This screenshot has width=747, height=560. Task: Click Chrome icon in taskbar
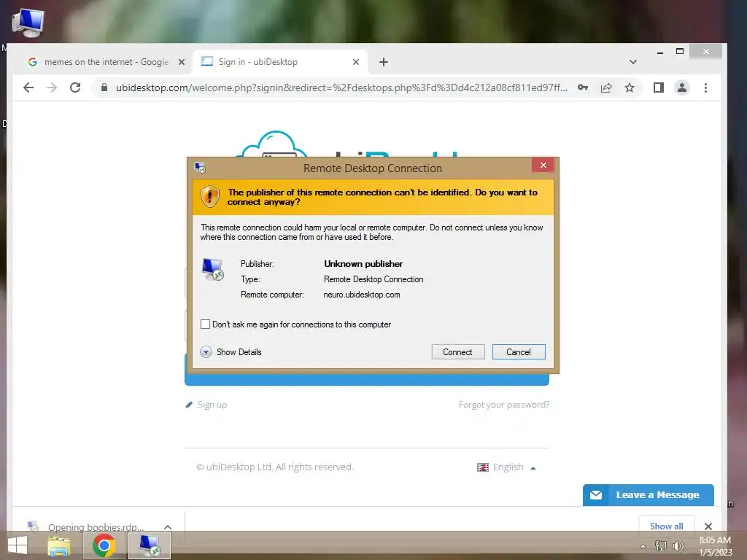pos(104,545)
